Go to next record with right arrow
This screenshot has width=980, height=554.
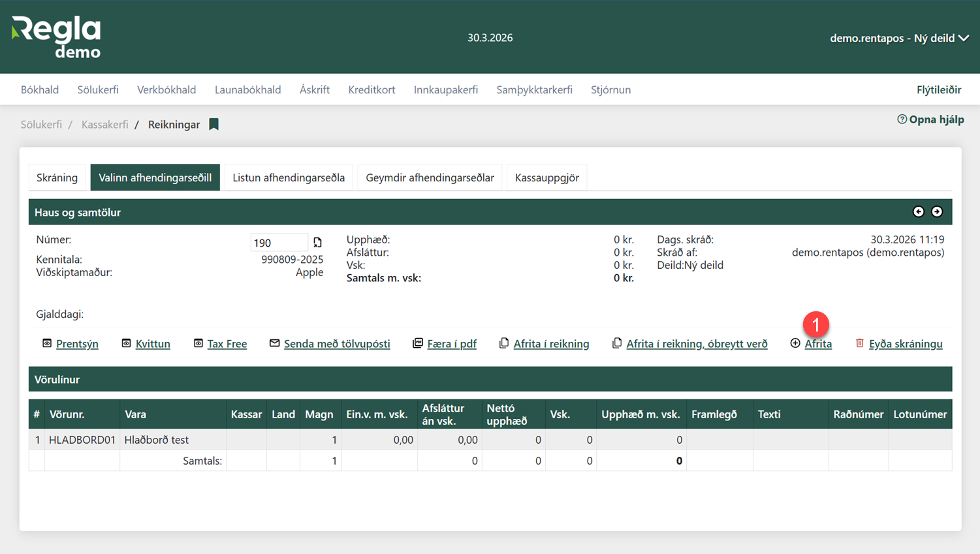pos(937,212)
